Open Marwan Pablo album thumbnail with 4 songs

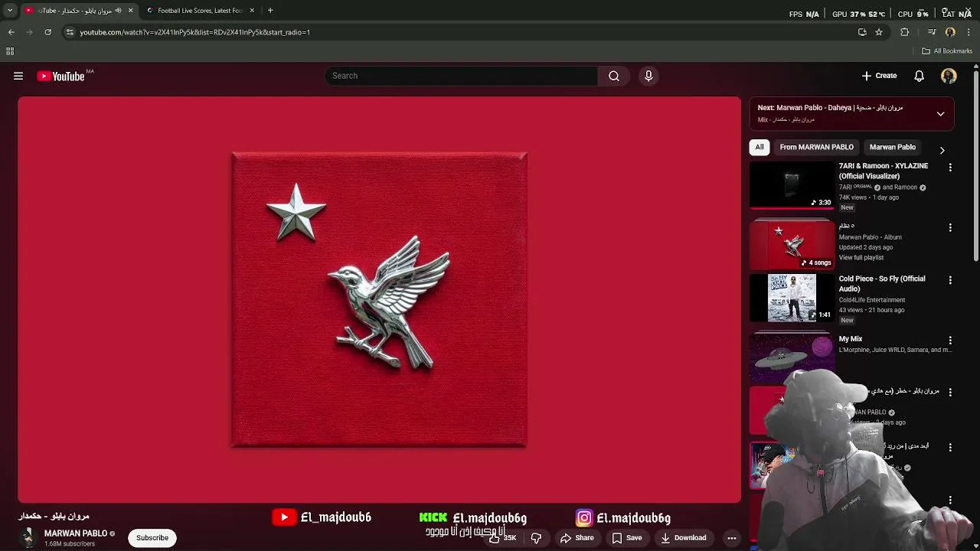792,244
